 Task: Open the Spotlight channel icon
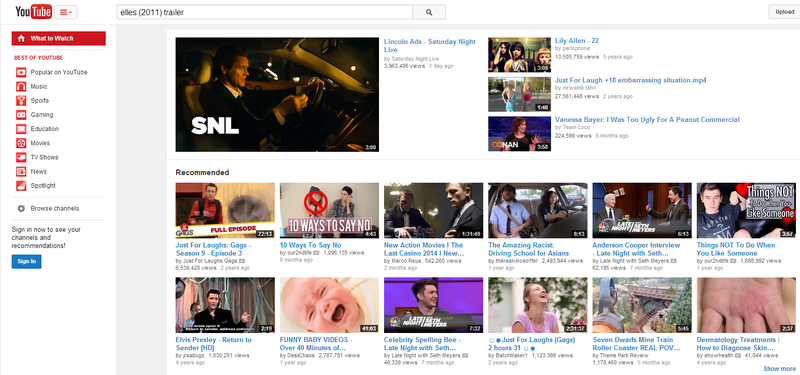tap(21, 186)
